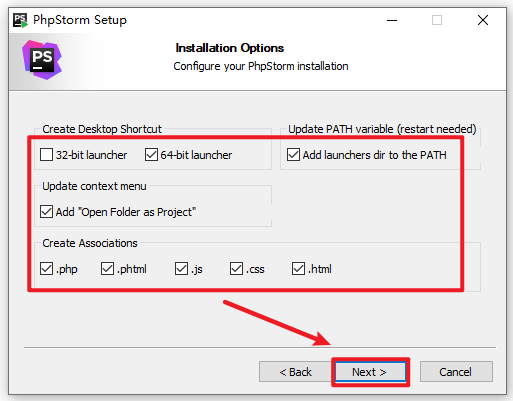Click the large PhpStorm PS logo
The height and width of the screenshot is (401, 513).
[42, 60]
